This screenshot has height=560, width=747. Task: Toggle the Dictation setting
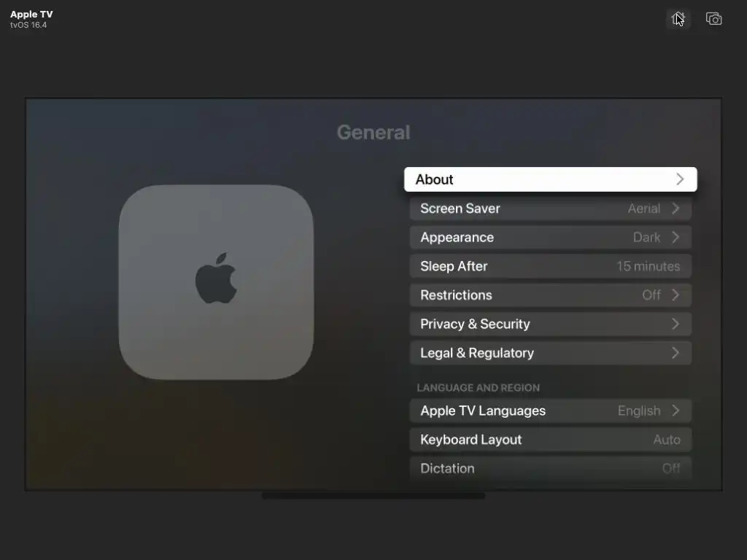click(550, 469)
